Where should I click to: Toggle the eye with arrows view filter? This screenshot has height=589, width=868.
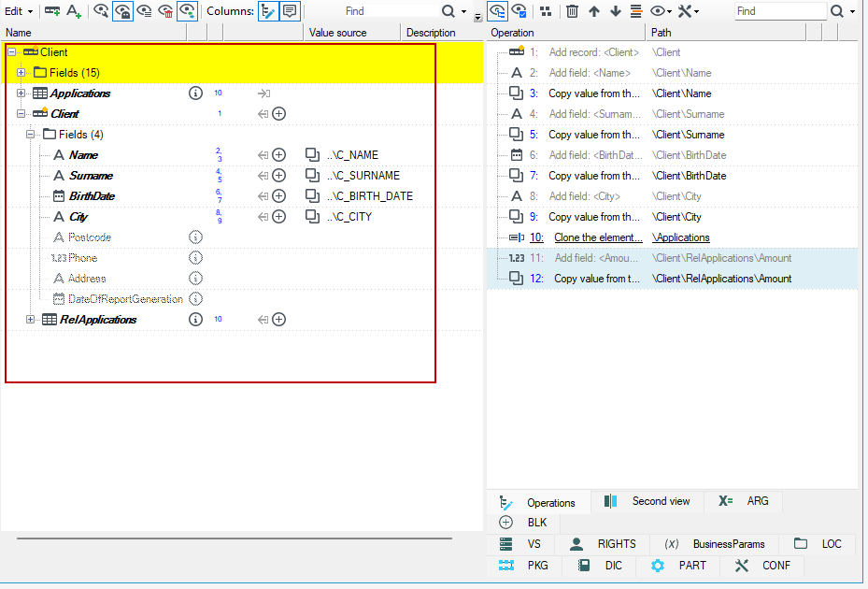tap(188, 10)
